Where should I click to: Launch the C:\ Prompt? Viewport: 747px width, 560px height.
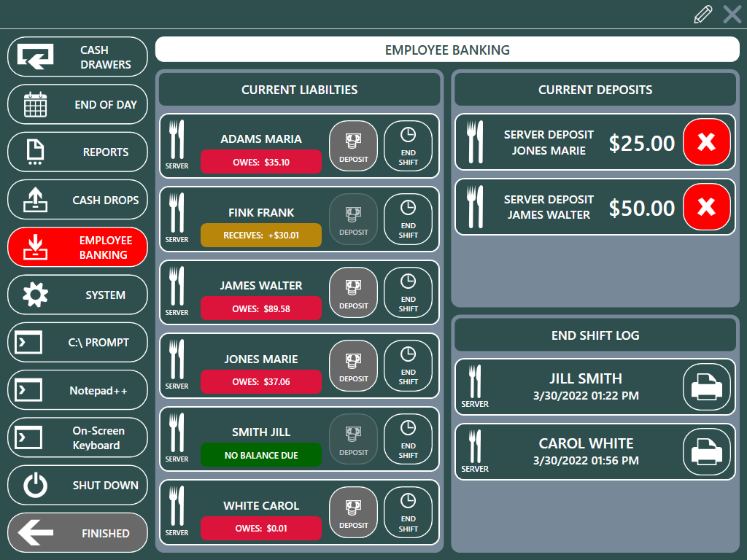click(x=77, y=343)
